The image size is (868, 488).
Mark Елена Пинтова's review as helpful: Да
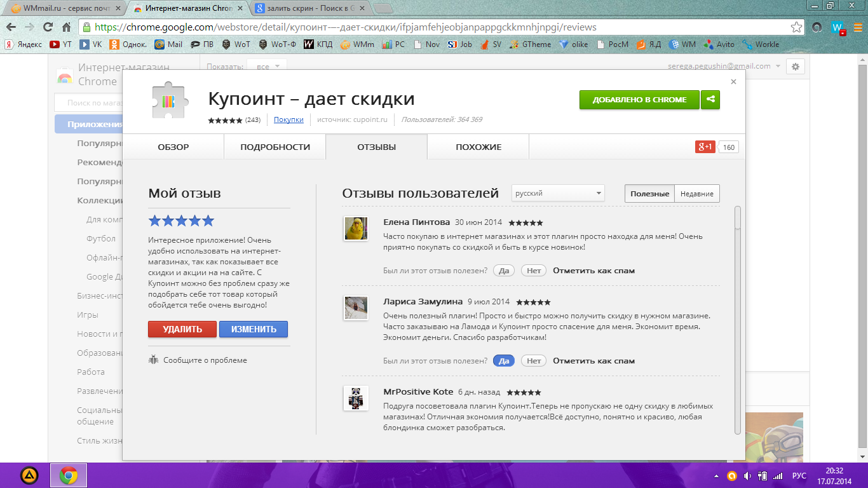pyautogui.click(x=504, y=271)
